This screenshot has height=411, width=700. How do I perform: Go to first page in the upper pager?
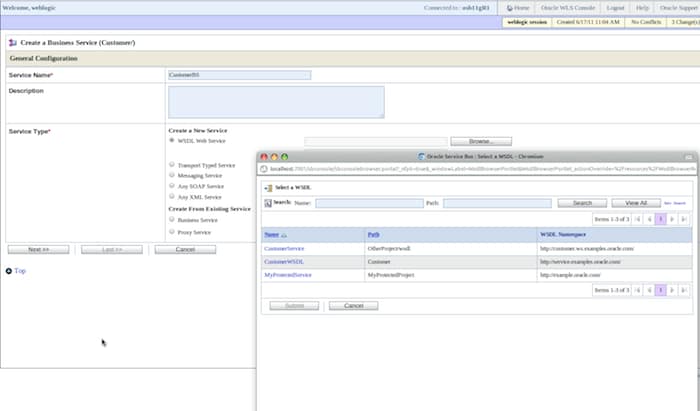coord(638,219)
